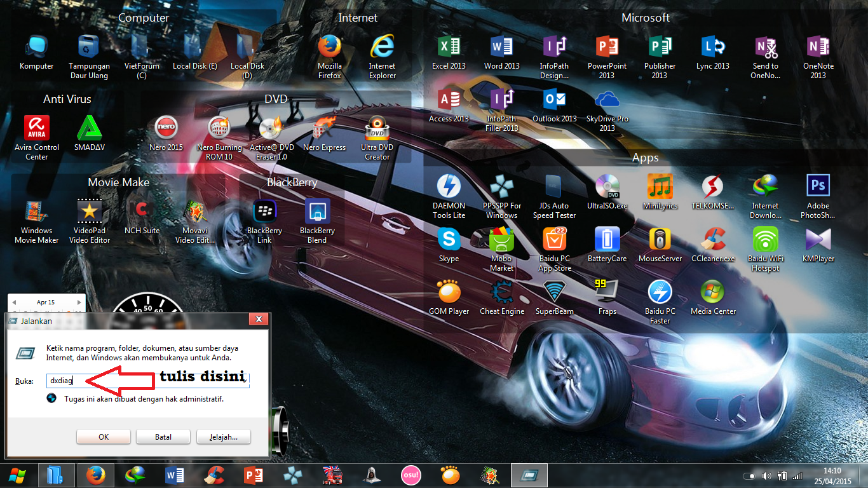Launch BatteryCare shortcut
Image resolution: width=868 pixels, height=488 pixels.
point(607,245)
